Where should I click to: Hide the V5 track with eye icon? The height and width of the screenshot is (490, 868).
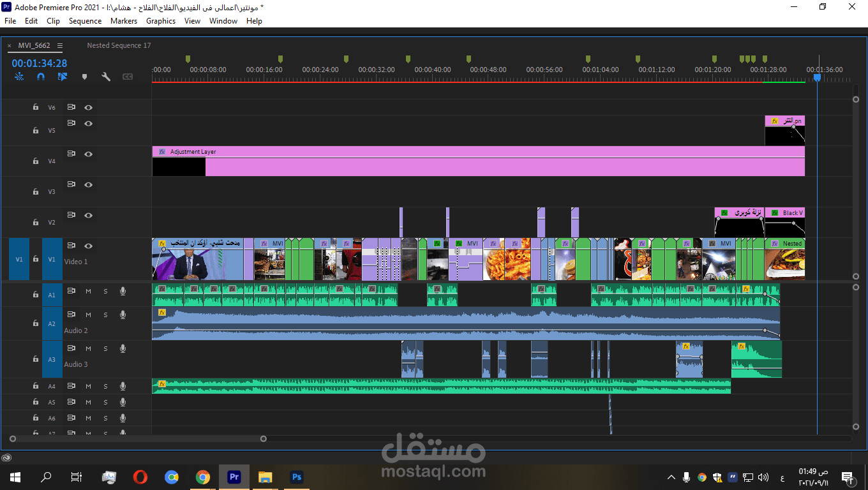click(89, 123)
